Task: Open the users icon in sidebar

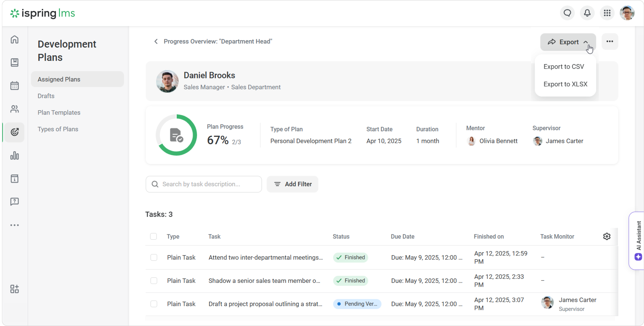Action: pos(15,109)
